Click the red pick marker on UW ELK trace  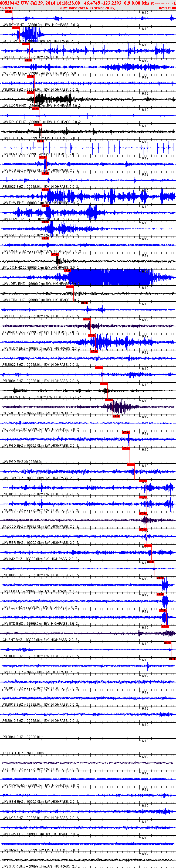pos(161,578)
